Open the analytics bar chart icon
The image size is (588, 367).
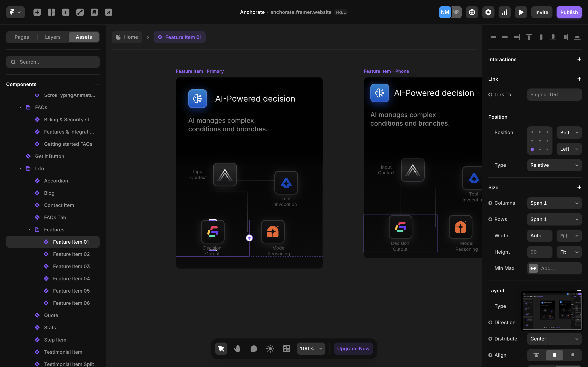[505, 12]
